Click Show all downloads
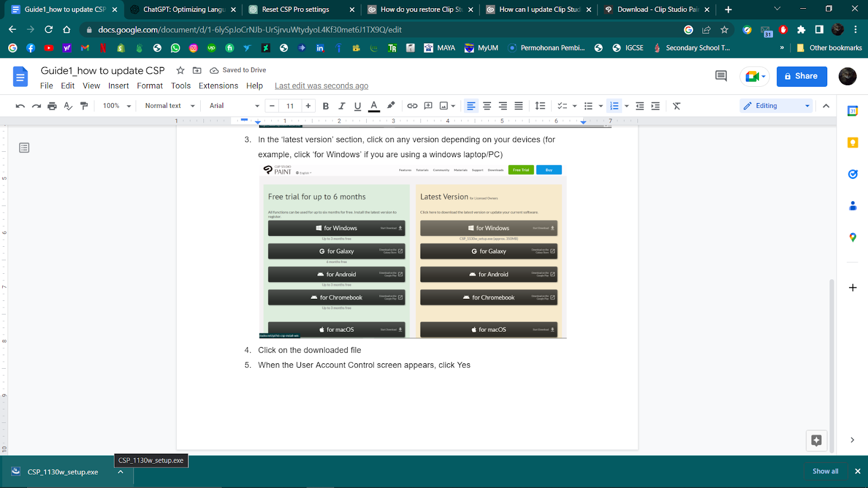 [825, 471]
